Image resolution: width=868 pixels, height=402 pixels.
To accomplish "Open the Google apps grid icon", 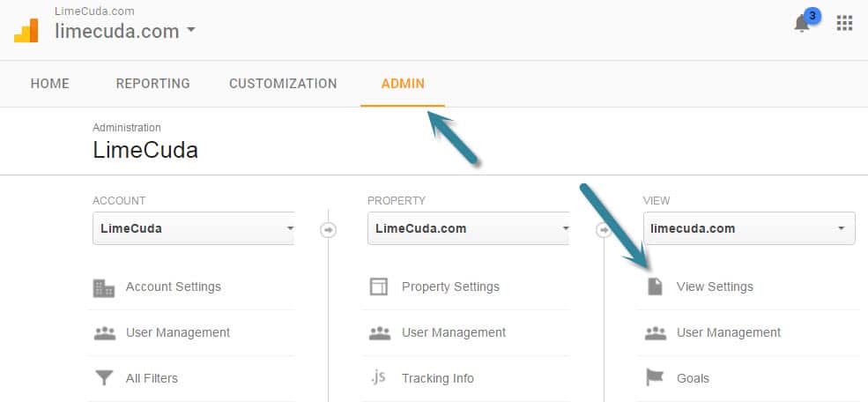I will [844, 23].
